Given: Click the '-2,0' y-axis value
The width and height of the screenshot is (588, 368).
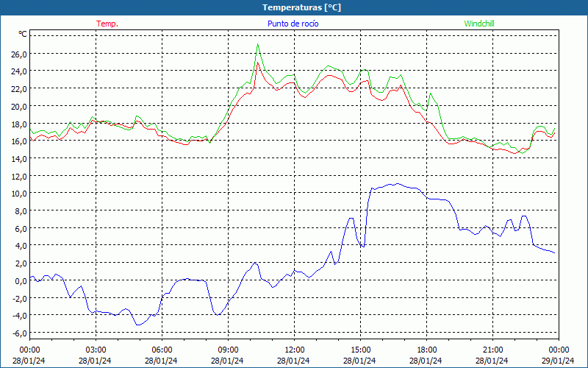Looking at the screenshot, I should (x=20, y=298).
